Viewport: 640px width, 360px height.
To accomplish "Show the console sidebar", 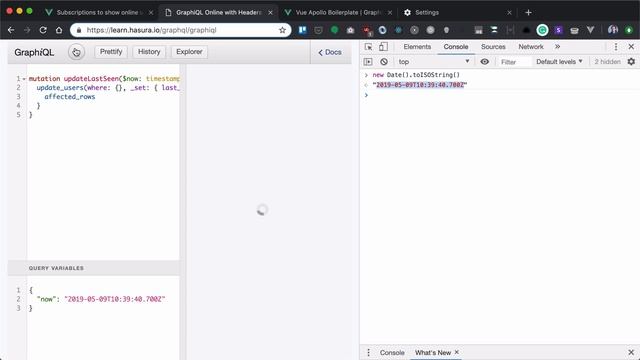I will point(368,62).
